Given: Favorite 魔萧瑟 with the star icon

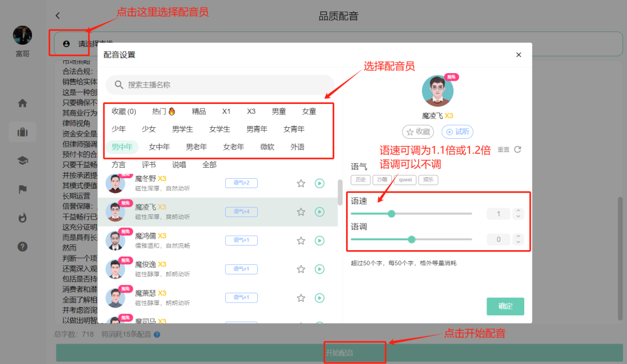Looking at the screenshot, I should 301,298.
